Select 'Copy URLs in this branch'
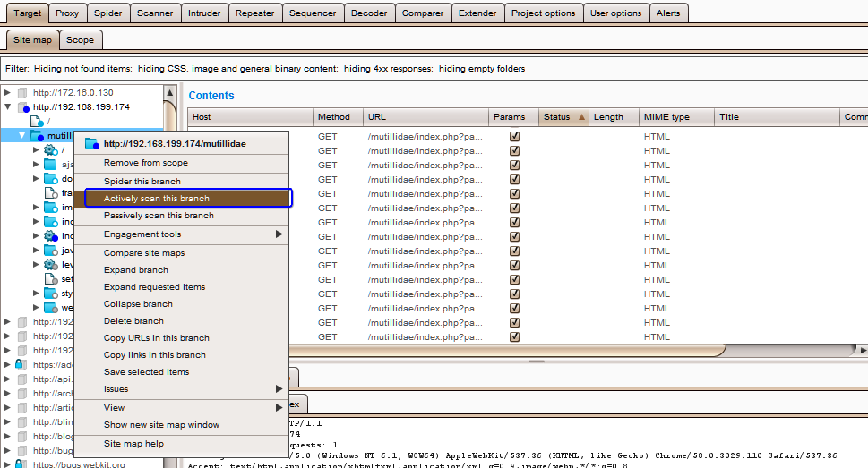The height and width of the screenshot is (468, 868). [x=181, y=338]
